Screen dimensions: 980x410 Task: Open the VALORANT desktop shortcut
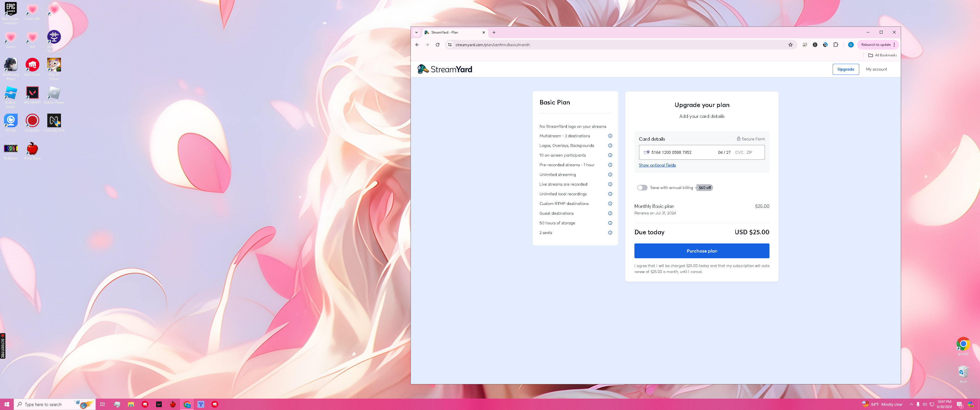point(32,95)
